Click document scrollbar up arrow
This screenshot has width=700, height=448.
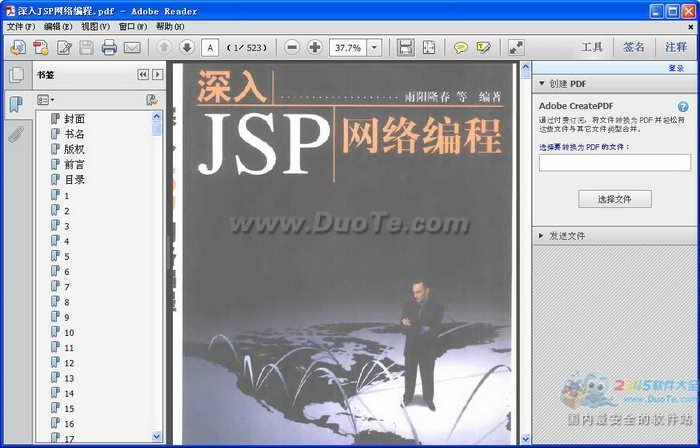[x=525, y=68]
